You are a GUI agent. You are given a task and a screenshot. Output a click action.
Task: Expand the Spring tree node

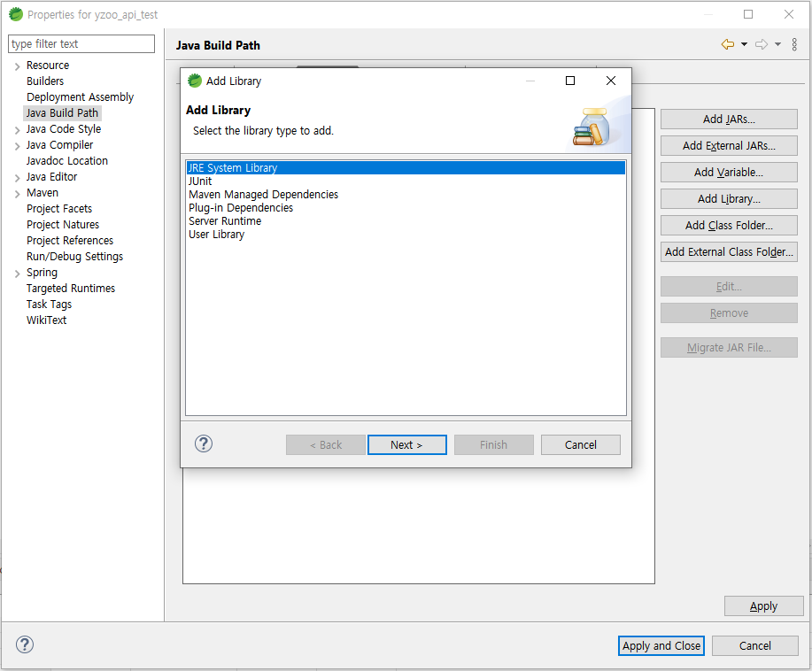coord(17,274)
